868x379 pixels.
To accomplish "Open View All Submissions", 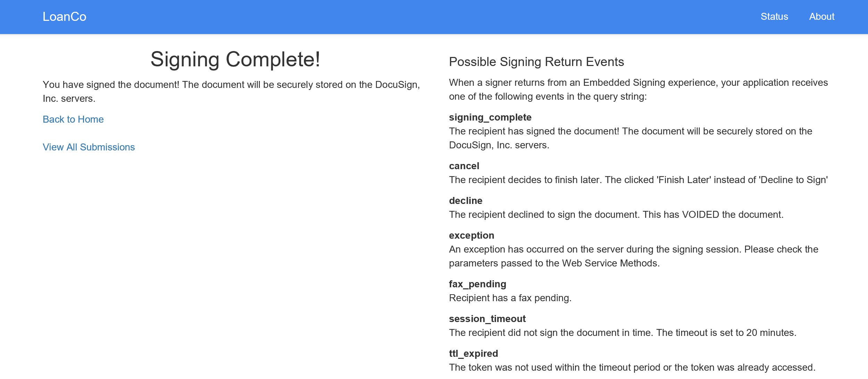I will tap(89, 147).
